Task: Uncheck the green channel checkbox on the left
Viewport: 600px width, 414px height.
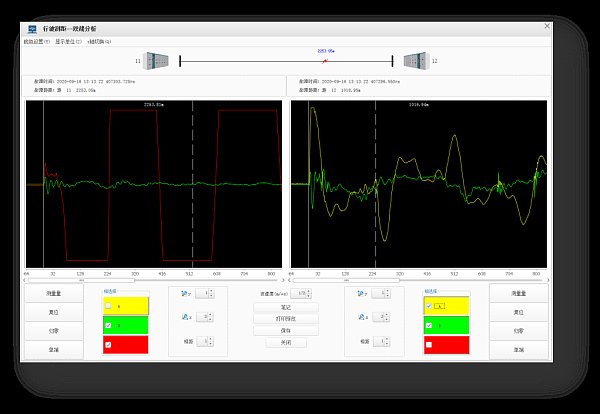Action: 108,325
